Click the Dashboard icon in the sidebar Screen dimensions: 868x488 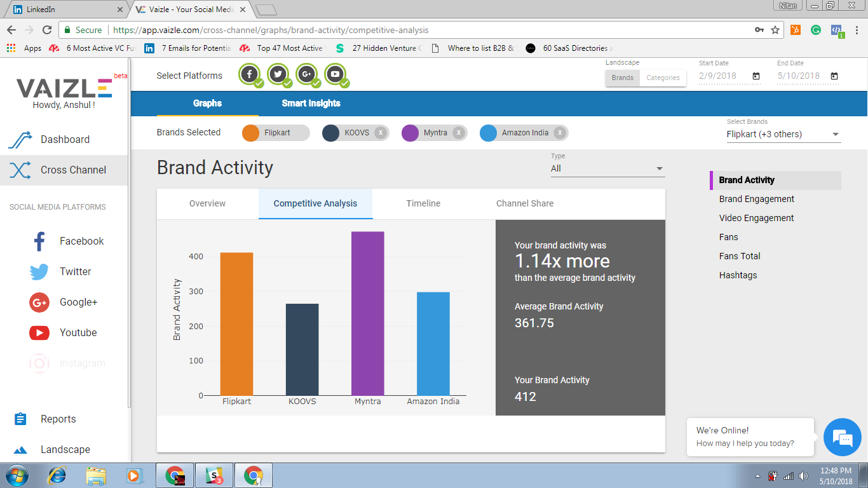tap(20, 140)
